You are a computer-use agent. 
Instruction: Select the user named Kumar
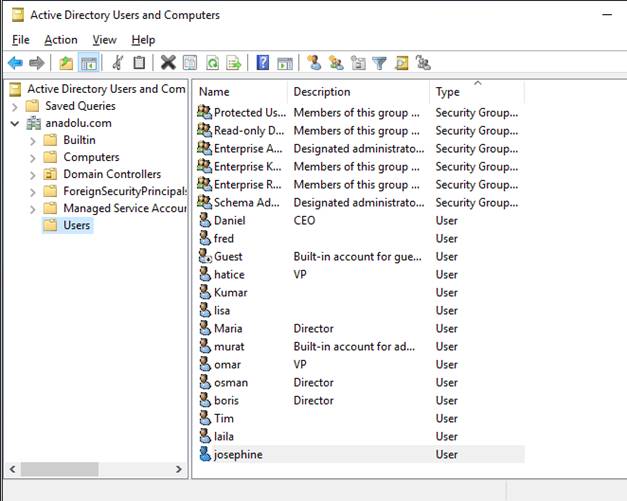(231, 292)
